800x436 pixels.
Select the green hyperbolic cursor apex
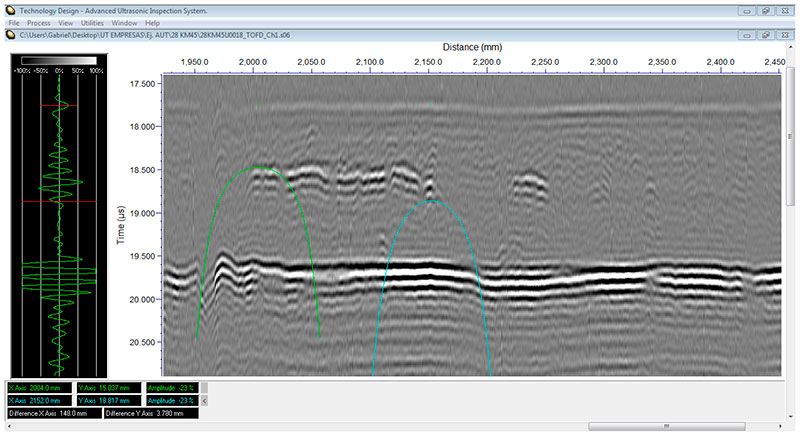(x=260, y=167)
